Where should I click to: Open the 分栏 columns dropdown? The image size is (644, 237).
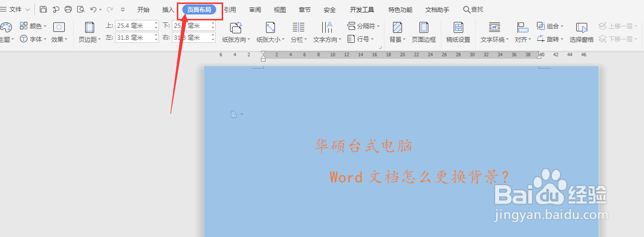[x=299, y=32]
